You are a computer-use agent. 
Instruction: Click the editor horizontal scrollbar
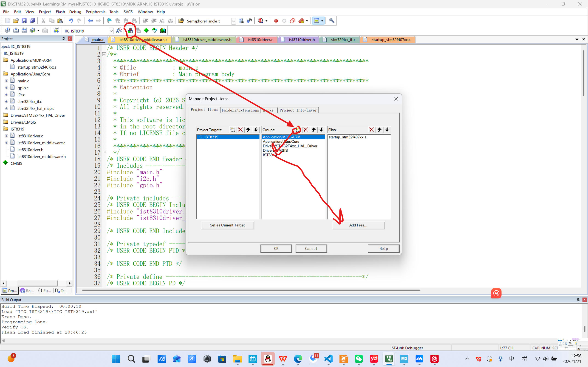(x=251, y=290)
